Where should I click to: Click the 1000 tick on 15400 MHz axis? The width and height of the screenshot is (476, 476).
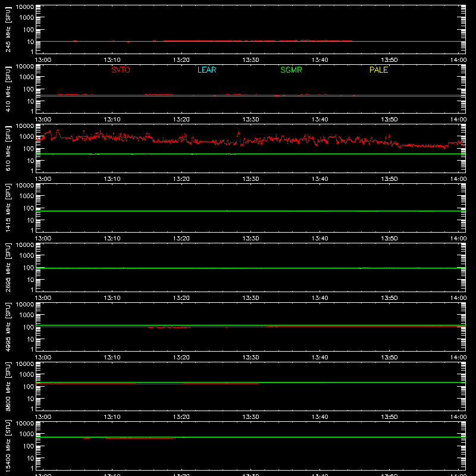point(27,434)
